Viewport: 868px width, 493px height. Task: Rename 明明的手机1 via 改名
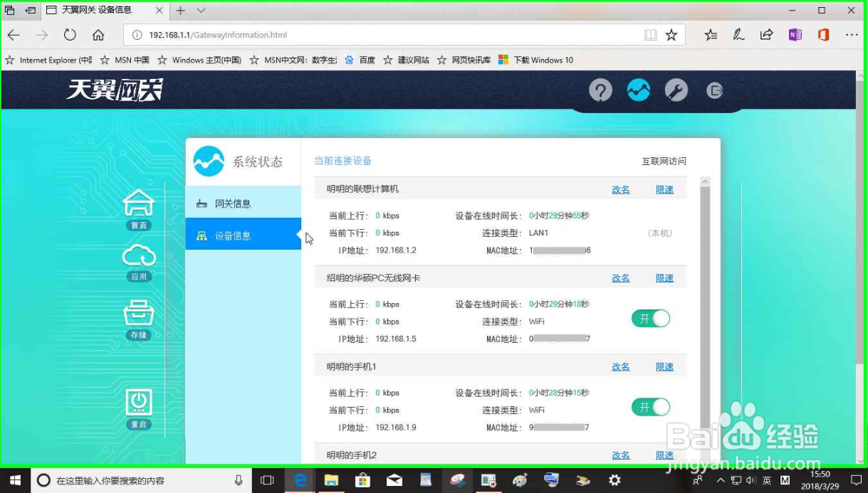click(x=621, y=366)
